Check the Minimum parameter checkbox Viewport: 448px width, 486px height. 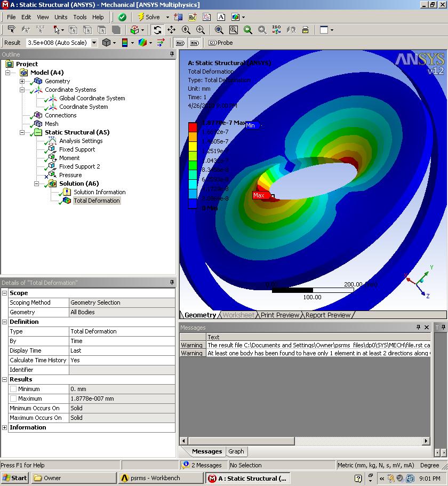pos(13,389)
